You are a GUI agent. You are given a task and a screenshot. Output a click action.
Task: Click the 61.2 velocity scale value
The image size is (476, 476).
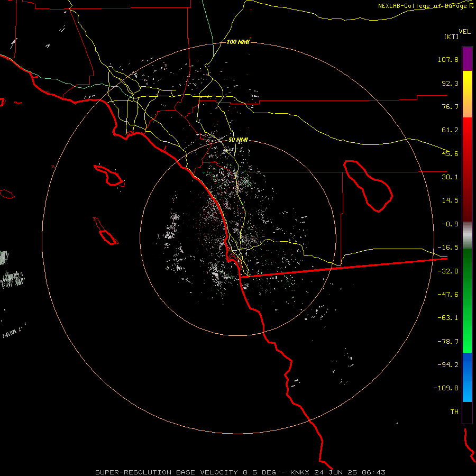click(x=450, y=130)
